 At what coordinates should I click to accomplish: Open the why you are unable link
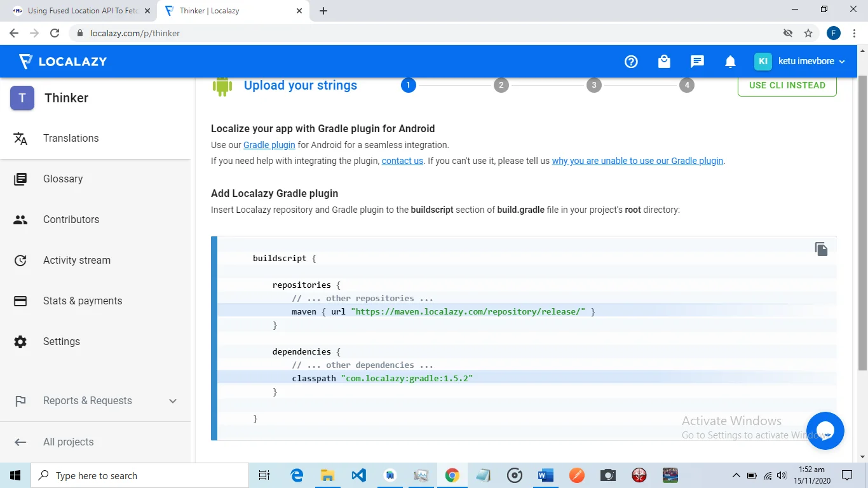pos(637,161)
